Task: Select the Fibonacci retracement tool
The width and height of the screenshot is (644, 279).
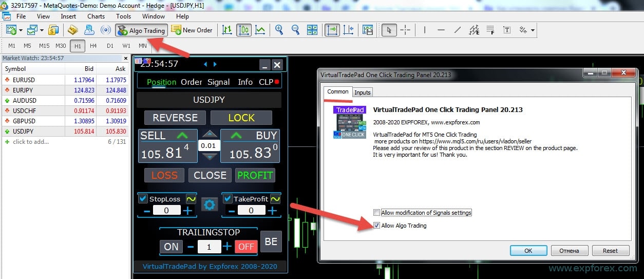Action: (490, 30)
